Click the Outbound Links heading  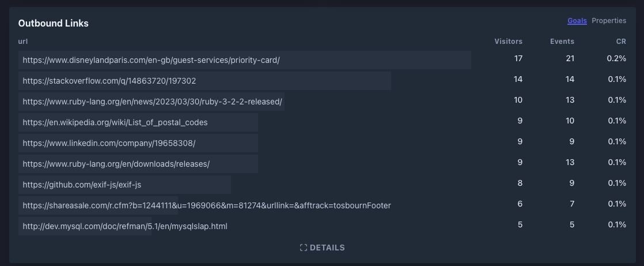pyautogui.click(x=54, y=24)
